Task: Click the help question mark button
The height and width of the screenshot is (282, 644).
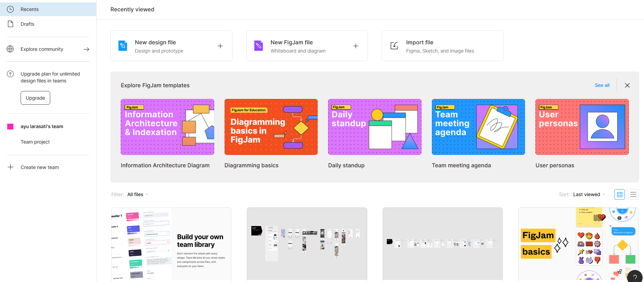Action: point(635,277)
